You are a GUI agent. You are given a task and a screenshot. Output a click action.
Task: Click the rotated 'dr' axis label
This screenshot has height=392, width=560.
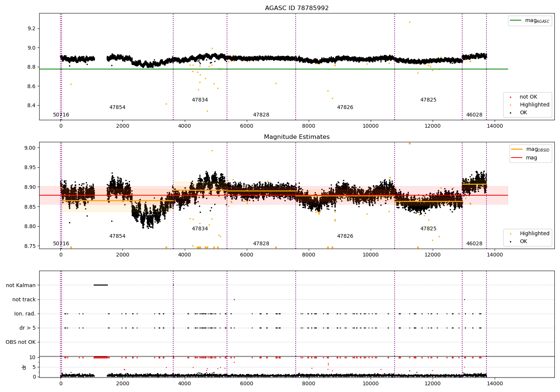click(24, 367)
